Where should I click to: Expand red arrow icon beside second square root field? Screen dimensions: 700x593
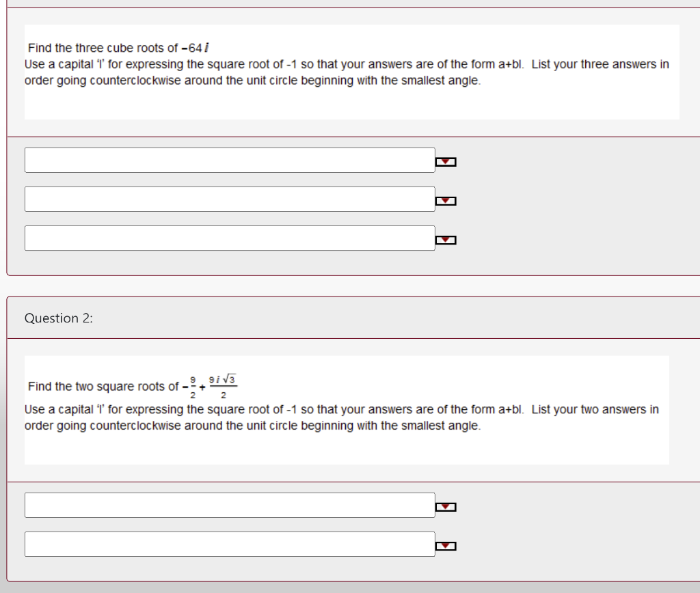(x=446, y=546)
